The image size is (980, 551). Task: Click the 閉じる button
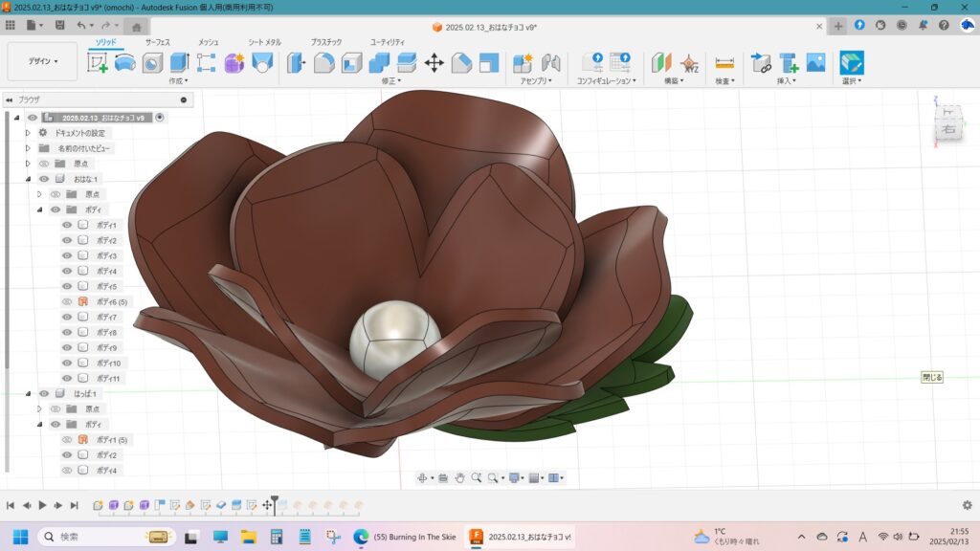[x=931, y=377]
